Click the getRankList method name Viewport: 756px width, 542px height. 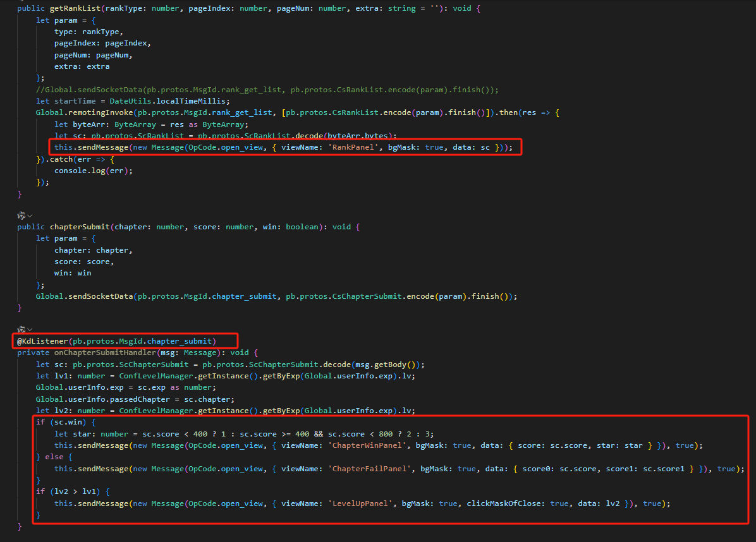(75, 8)
